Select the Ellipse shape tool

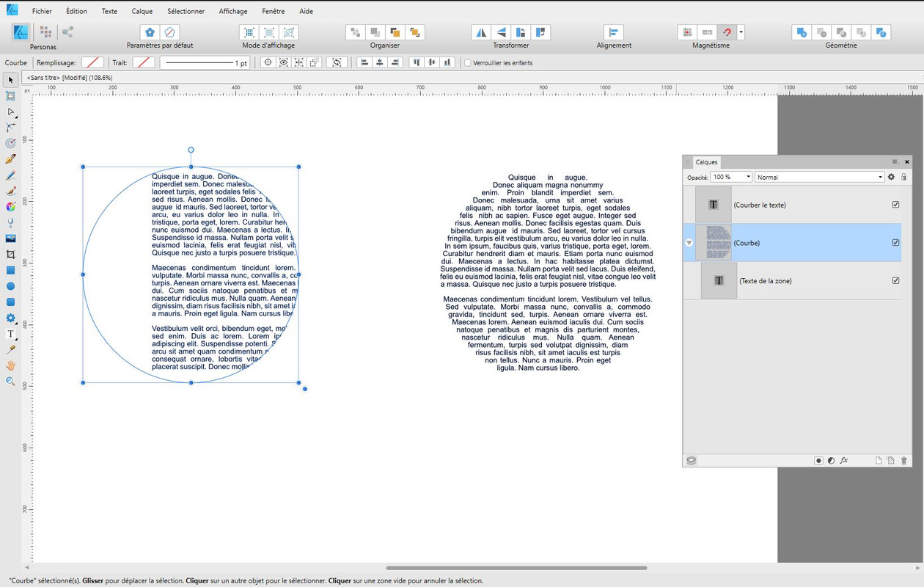pyautogui.click(x=10, y=286)
